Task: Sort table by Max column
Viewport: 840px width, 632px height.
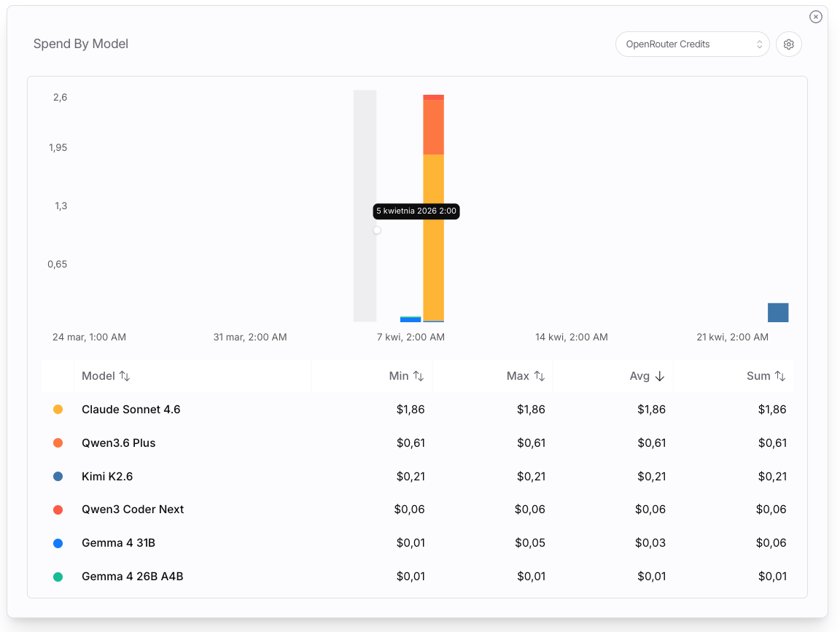Action: point(526,376)
